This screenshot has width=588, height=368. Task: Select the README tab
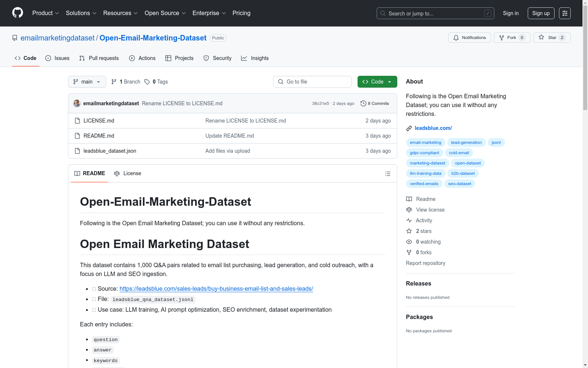90,173
